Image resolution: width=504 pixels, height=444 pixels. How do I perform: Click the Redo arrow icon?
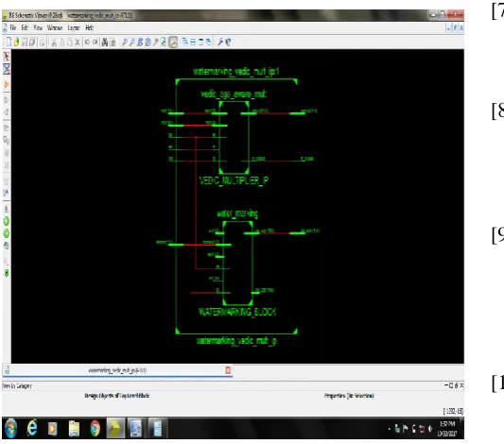(x=96, y=42)
